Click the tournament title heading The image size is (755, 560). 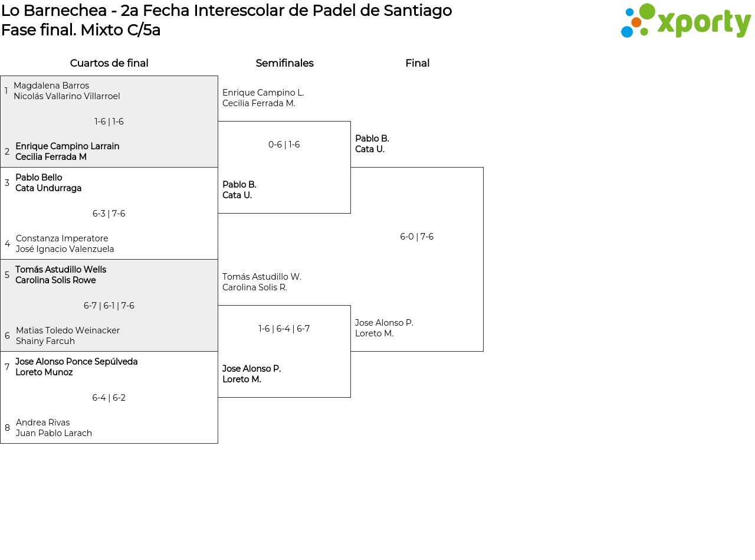coord(226,11)
